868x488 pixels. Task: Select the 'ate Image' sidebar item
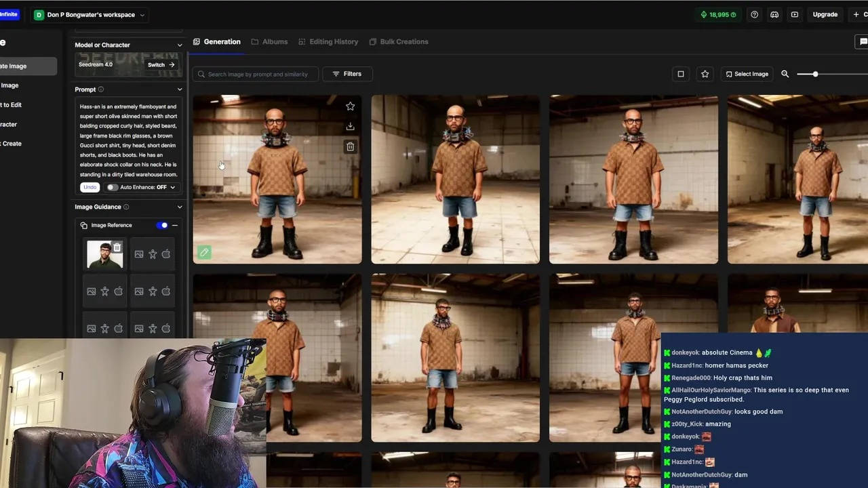(x=28, y=66)
